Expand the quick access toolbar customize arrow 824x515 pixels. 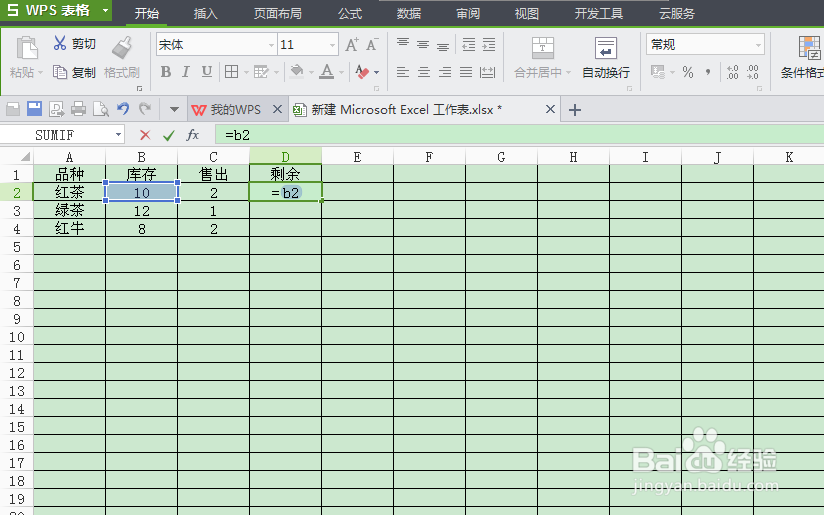click(x=174, y=110)
